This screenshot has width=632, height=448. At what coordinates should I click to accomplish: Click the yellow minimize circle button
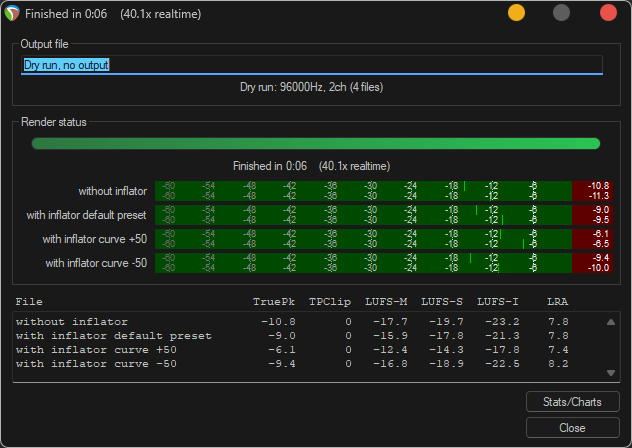(x=516, y=13)
